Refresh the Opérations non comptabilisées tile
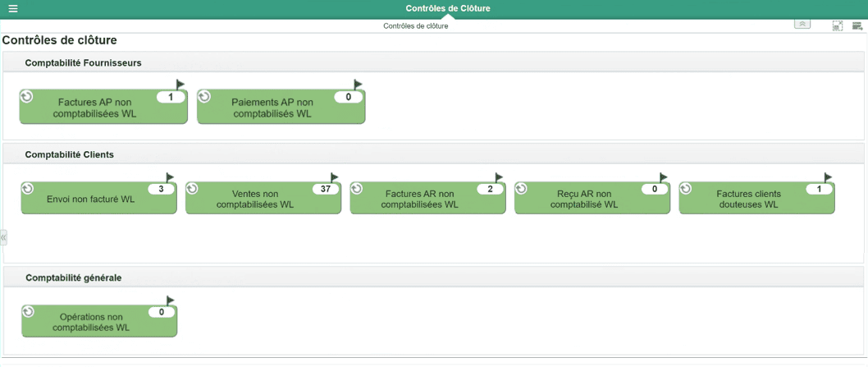Screen dimensions: 868x367 pos(28,312)
